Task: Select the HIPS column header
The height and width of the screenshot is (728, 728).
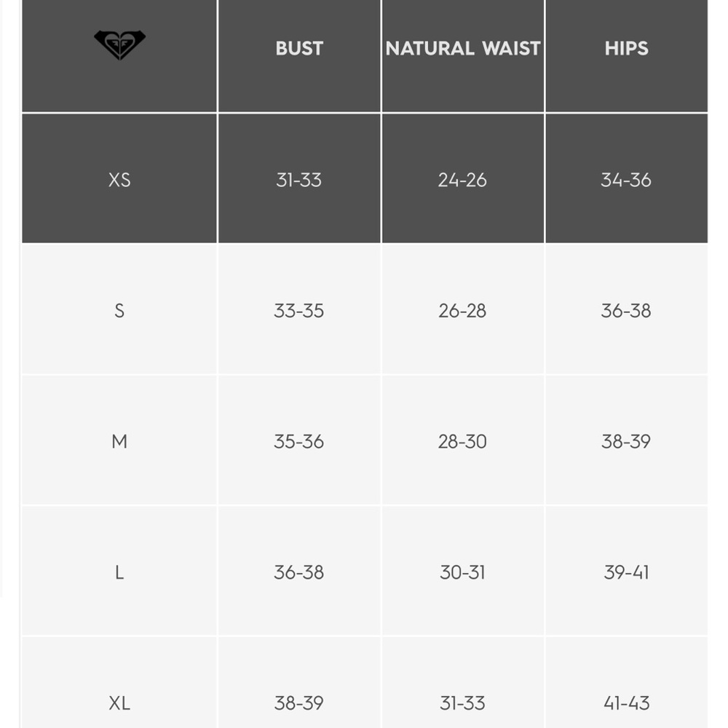Action: 626,48
